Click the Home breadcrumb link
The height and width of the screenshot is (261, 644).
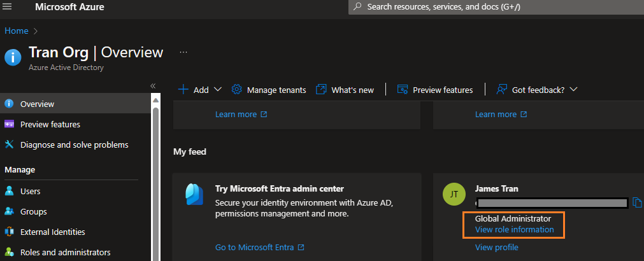[16, 30]
